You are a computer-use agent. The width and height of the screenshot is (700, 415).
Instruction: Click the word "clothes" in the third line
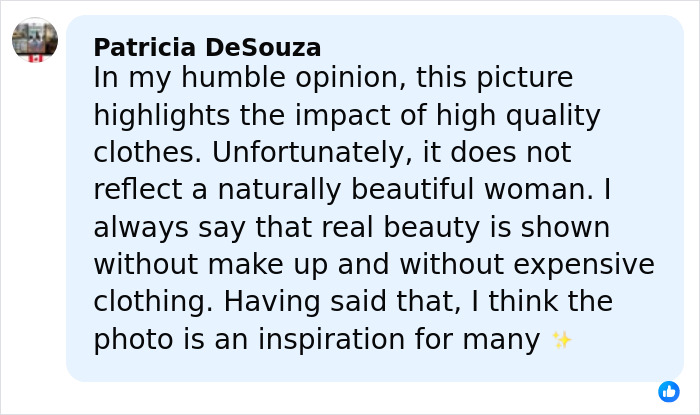[141, 154]
